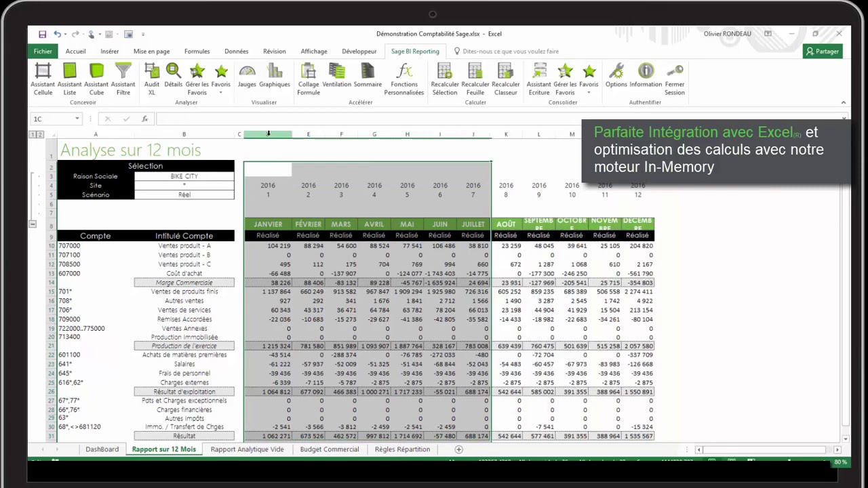Click the Redo arrow
868x488 pixels.
[75, 34]
